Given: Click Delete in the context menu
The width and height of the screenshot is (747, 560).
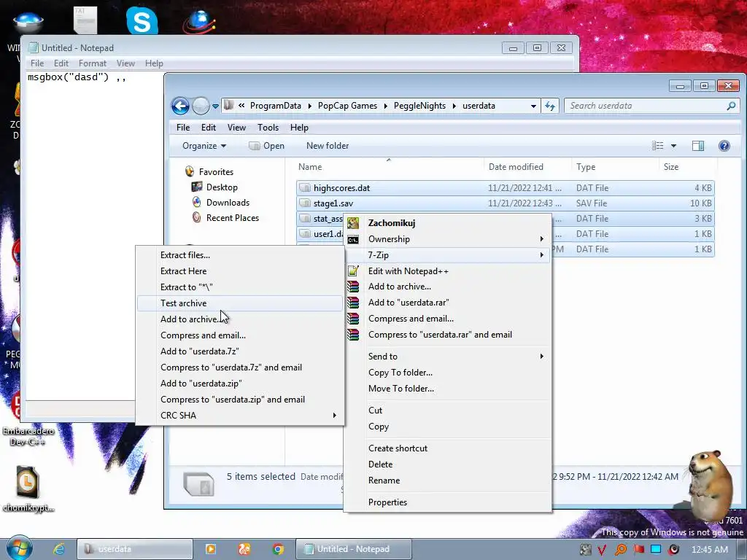Looking at the screenshot, I should tap(448, 464).
